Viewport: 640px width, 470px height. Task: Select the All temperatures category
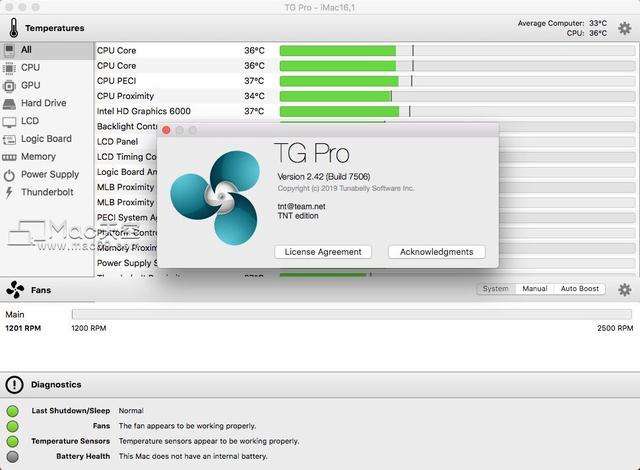tap(47, 50)
